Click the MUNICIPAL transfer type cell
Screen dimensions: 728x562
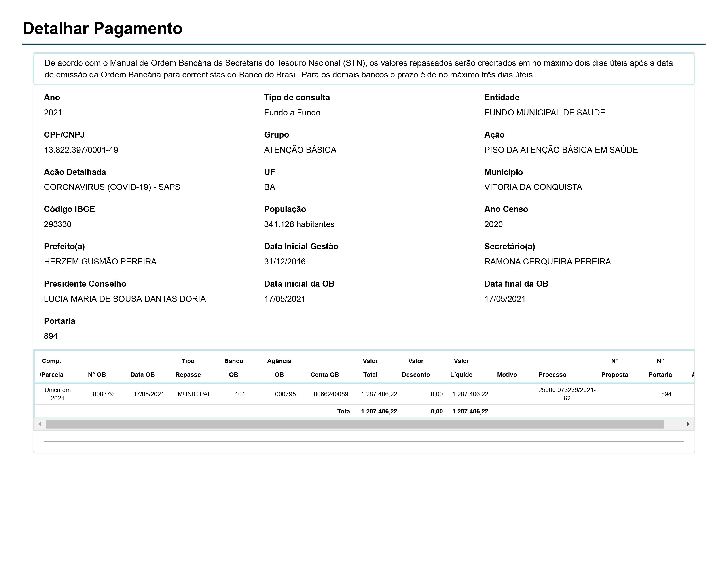(x=194, y=394)
